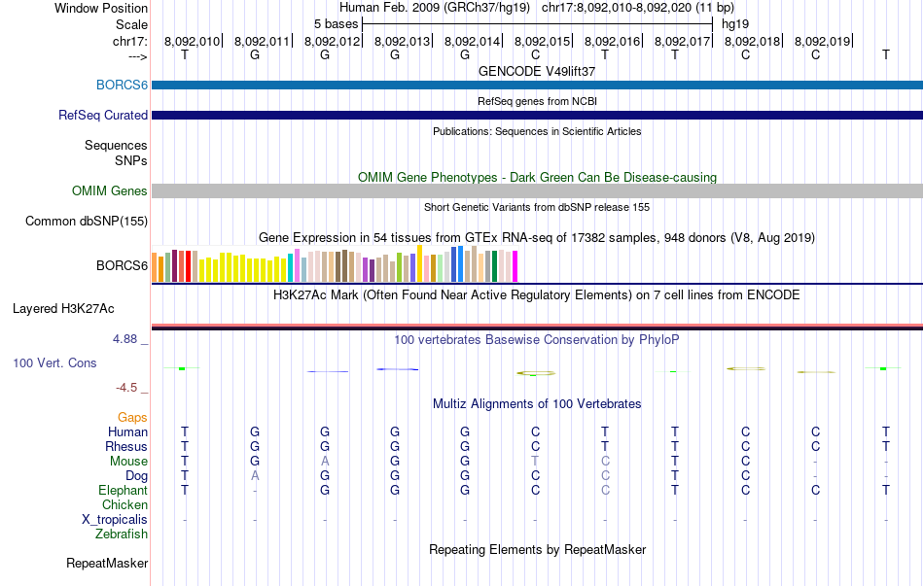The image size is (924, 586).
Task: Click the H3K27Ac Mark track title
Action: click(x=537, y=294)
